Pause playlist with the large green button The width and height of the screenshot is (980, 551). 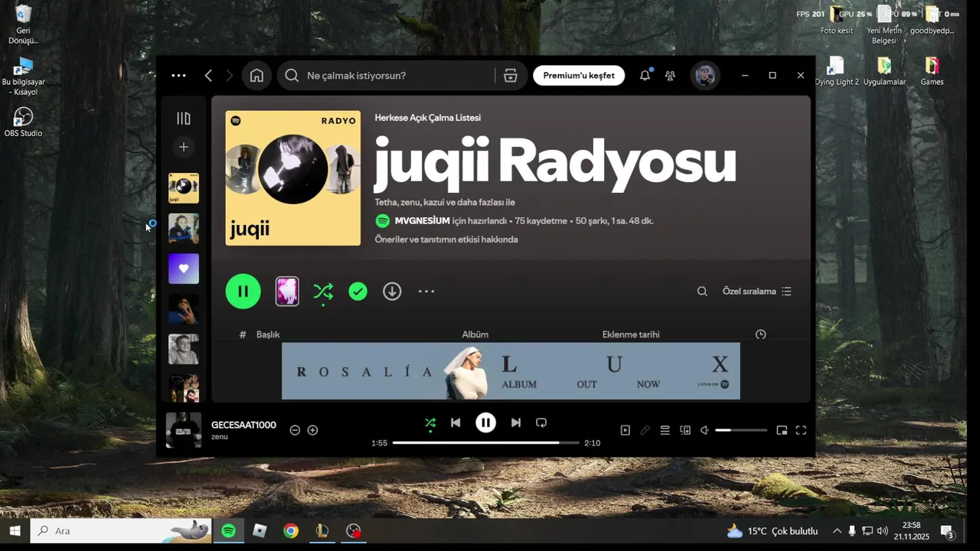(x=243, y=292)
